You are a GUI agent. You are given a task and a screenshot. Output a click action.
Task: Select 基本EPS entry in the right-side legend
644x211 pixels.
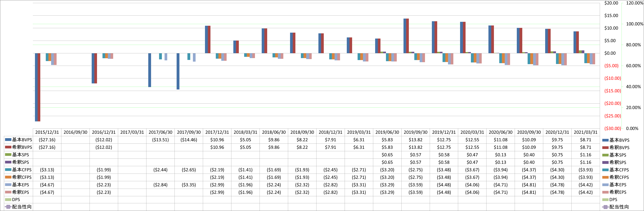click(614, 185)
